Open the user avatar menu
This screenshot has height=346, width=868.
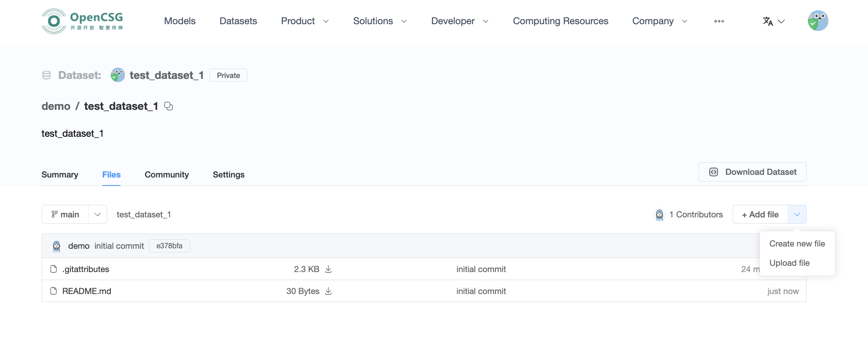(817, 21)
